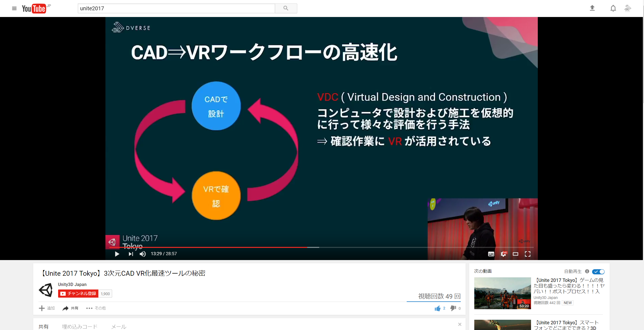Switch to the メール tab
The width and height of the screenshot is (644, 330).
coord(118,326)
